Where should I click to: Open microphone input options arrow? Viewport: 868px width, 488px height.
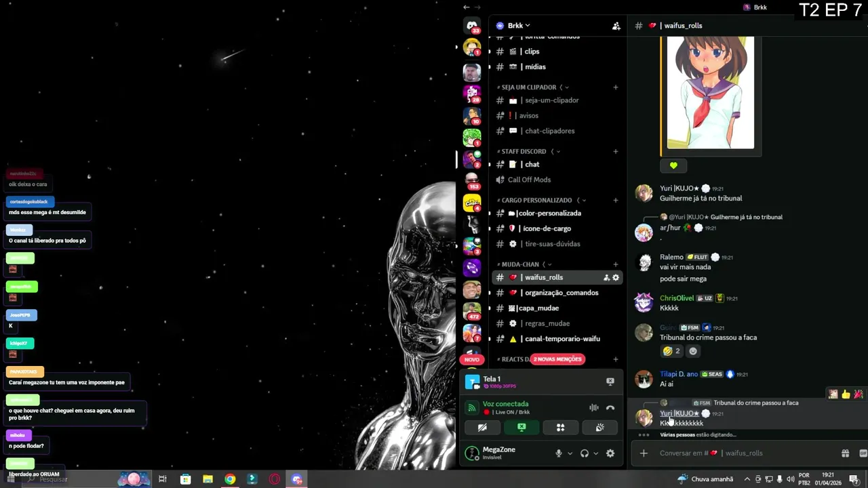(x=570, y=453)
